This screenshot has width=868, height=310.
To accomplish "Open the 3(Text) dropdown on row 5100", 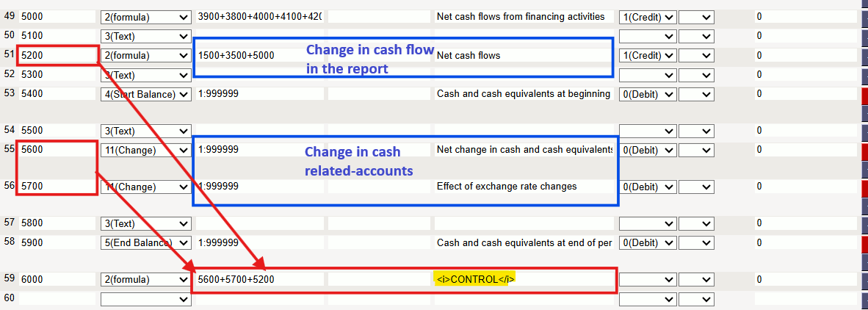I will (x=145, y=36).
